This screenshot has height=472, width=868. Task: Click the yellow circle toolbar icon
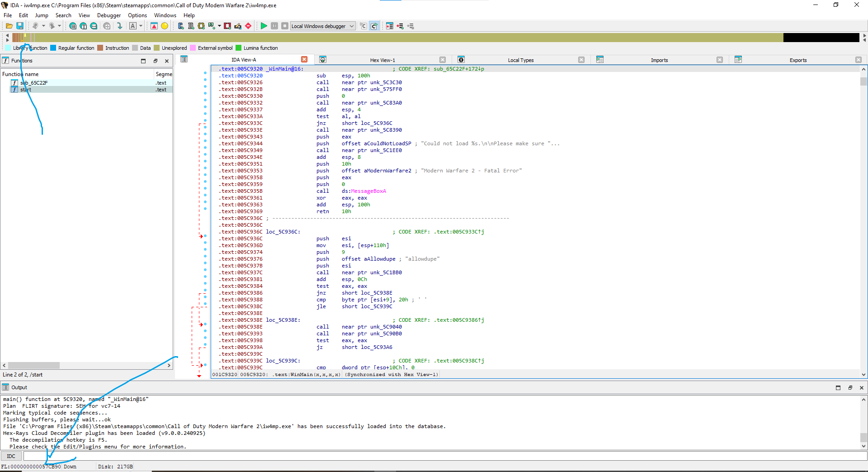point(165,26)
